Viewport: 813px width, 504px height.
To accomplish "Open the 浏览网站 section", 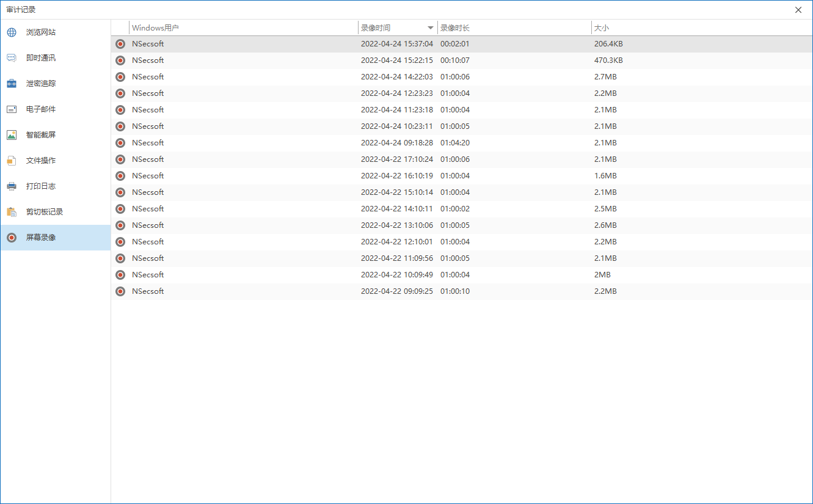I will click(56, 32).
